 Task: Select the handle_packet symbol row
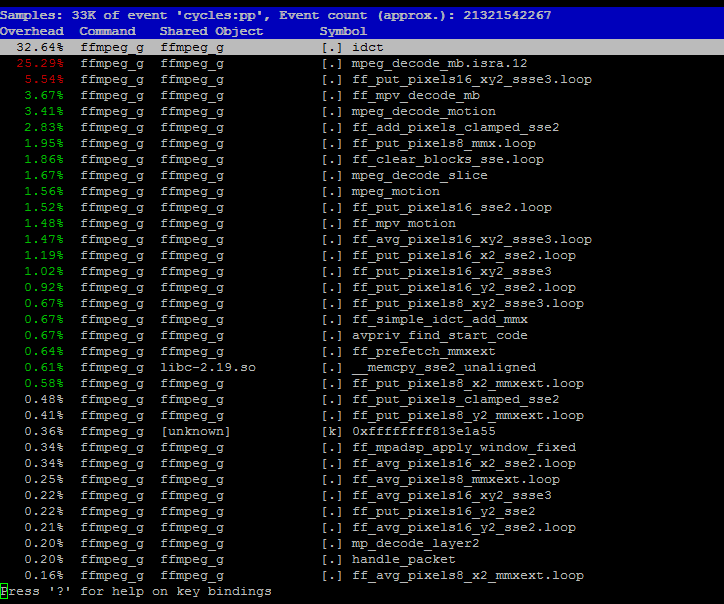[362, 559]
